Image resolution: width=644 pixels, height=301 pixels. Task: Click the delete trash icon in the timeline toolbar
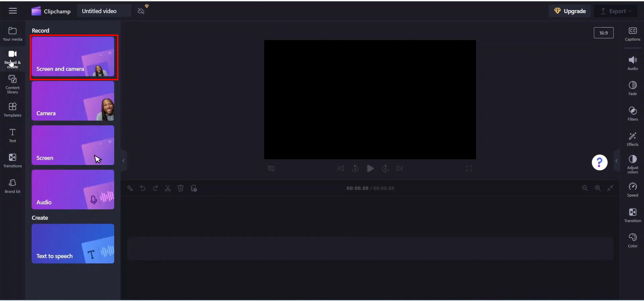tap(181, 188)
